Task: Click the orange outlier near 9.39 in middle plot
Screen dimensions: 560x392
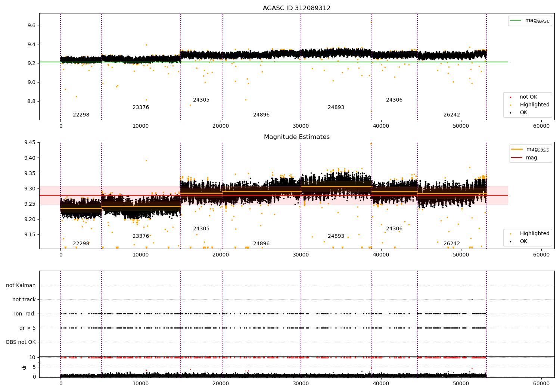Action: coord(146,161)
